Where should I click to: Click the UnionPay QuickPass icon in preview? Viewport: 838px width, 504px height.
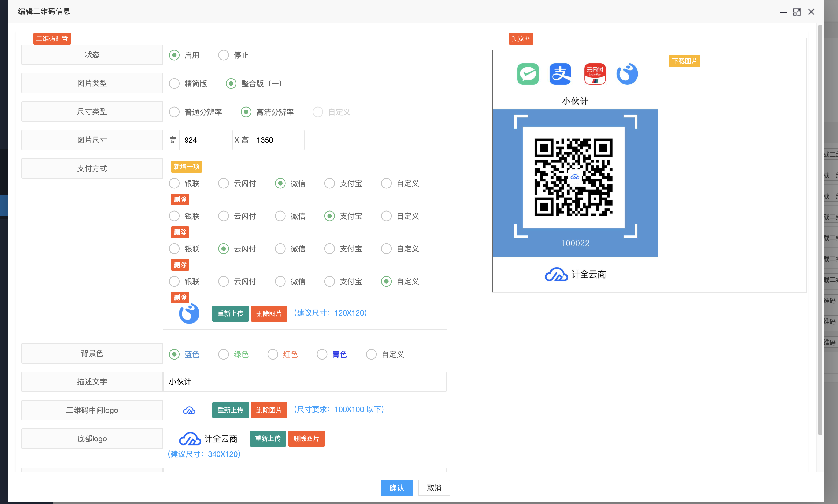point(595,74)
